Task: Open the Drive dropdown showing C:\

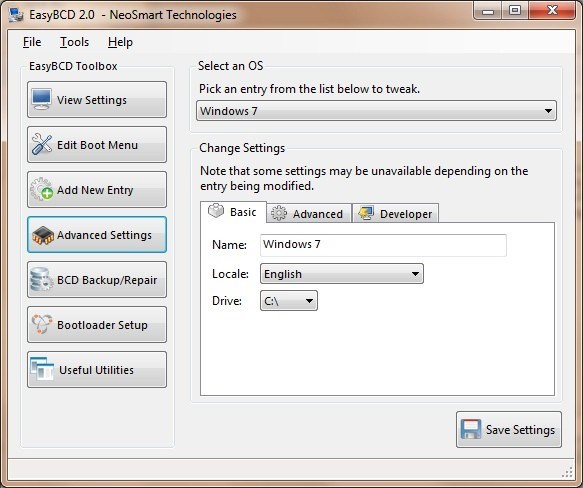Action: coord(289,301)
